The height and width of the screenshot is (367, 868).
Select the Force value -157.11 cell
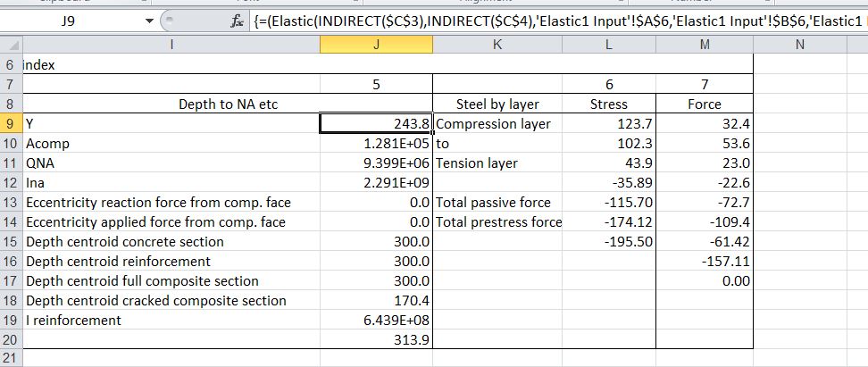tap(705, 261)
